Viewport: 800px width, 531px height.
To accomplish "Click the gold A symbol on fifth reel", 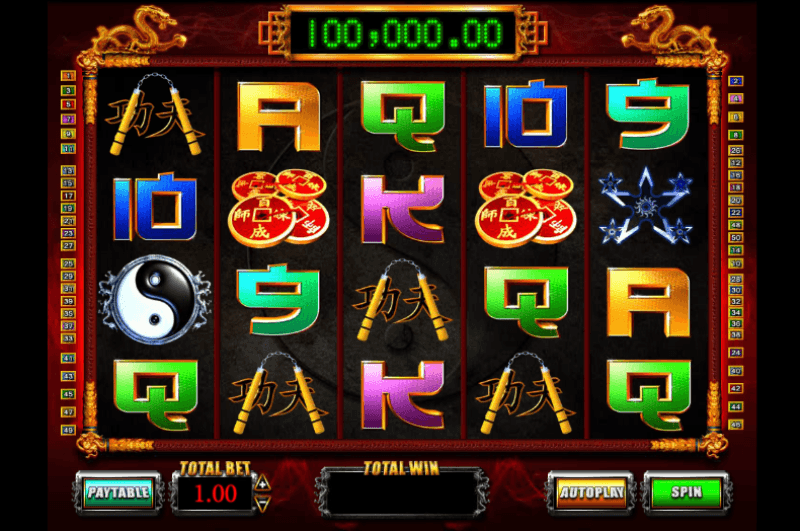I will 648,302.
